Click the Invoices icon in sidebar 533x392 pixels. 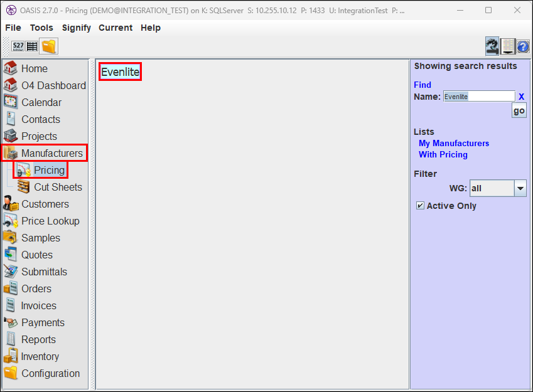coord(11,305)
